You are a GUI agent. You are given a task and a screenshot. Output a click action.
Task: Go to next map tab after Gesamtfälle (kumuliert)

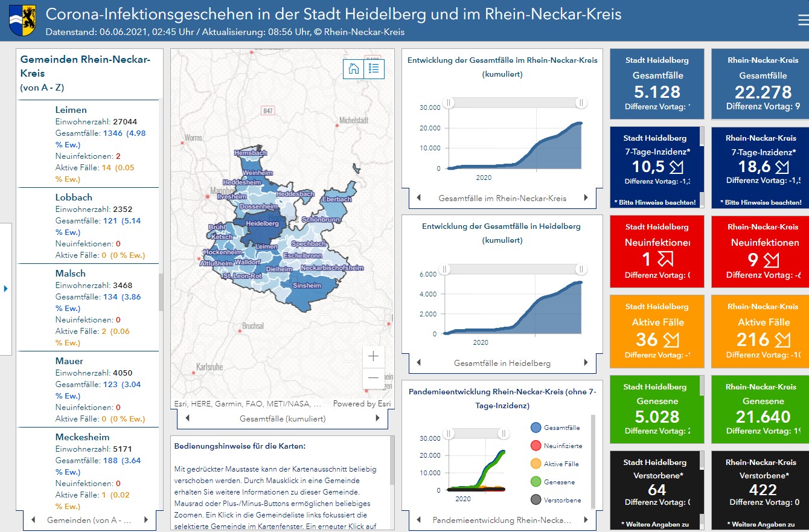pos(378,418)
